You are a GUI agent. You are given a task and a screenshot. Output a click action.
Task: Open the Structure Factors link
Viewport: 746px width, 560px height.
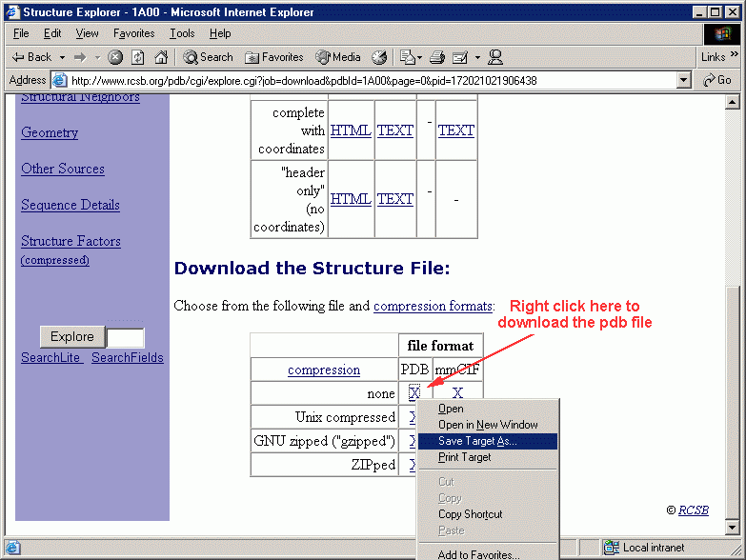tap(71, 241)
